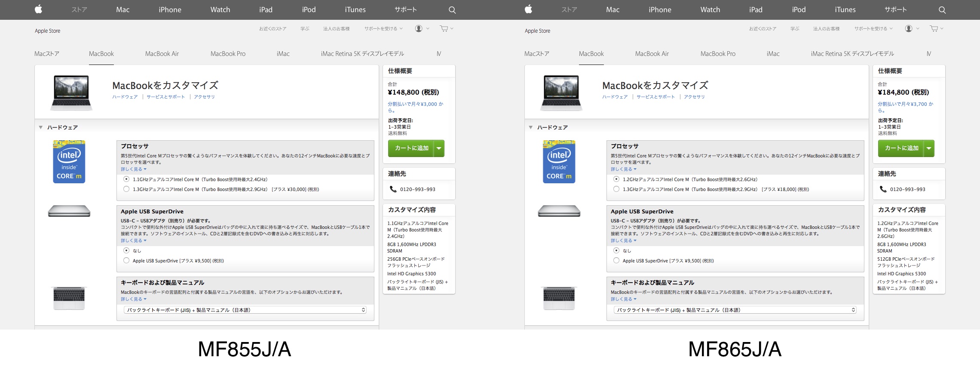
Task: Click the phone icon beside 0120-993-993 on the MF865J/A page
Action: point(883,189)
